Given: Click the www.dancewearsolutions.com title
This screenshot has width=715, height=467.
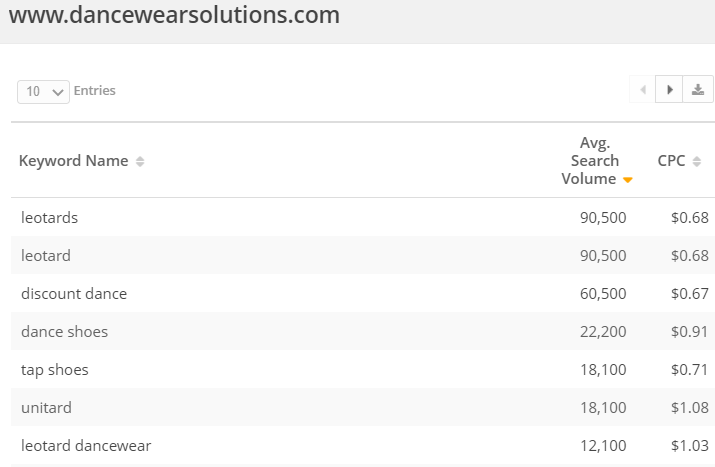Looking at the screenshot, I should coord(174,15).
